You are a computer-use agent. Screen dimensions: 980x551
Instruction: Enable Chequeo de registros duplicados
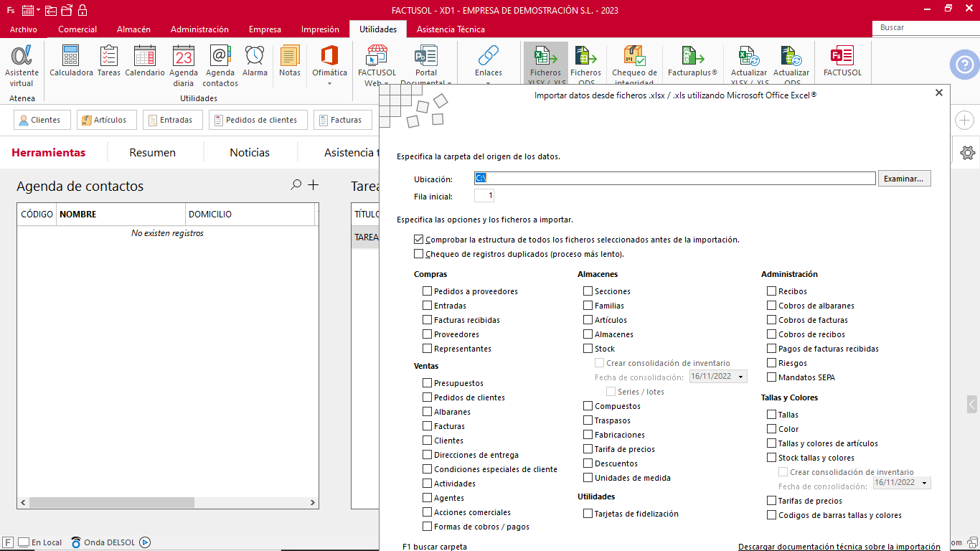tap(419, 254)
